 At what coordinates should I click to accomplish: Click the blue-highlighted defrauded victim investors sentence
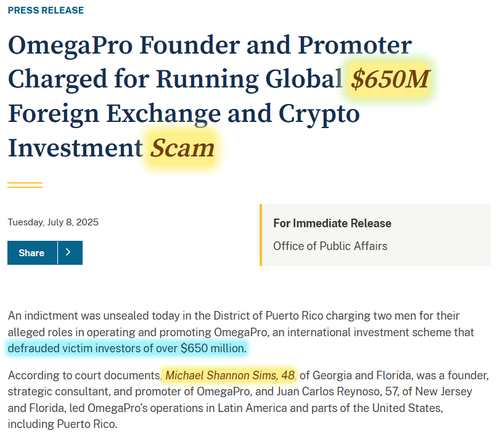pyautogui.click(x=127, y=348)
